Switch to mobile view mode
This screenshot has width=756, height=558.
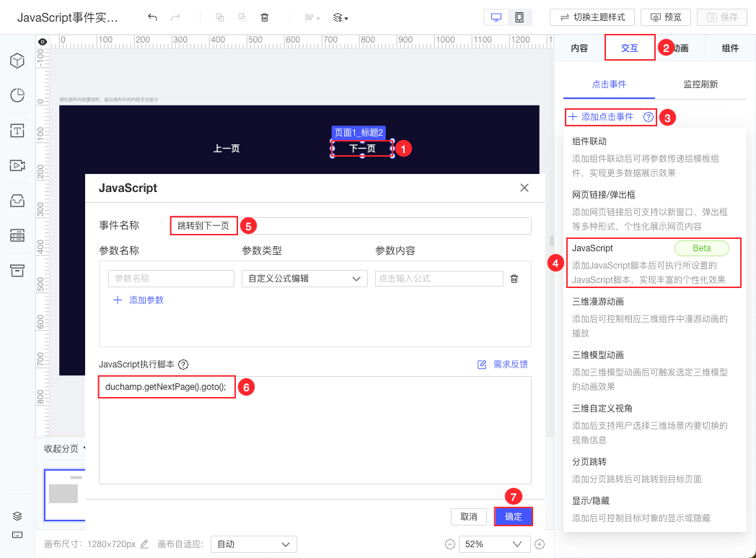519,17
